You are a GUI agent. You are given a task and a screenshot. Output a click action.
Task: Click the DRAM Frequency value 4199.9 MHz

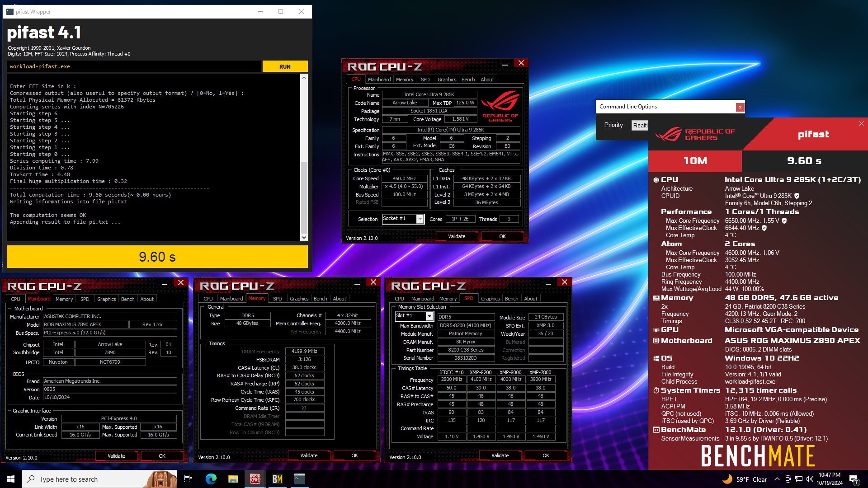pyautogui.click(x=304, y=352)
